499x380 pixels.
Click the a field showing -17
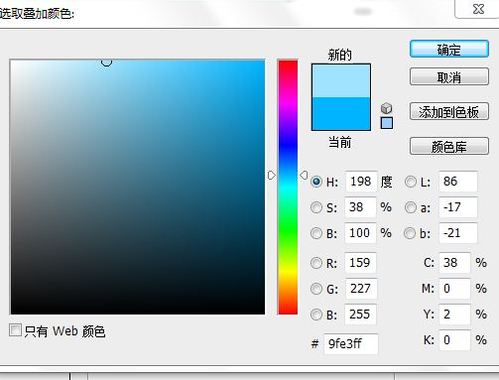(458, 207)
